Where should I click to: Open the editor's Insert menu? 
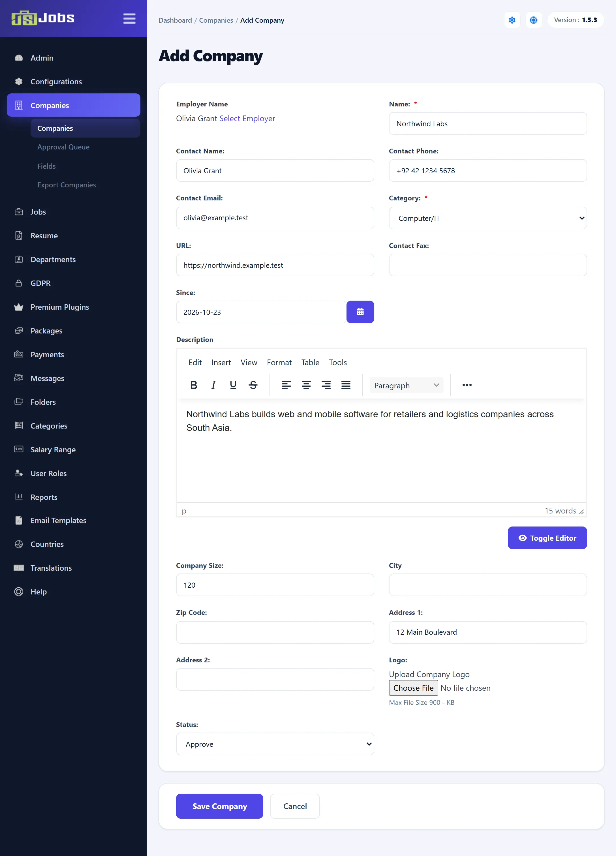(221, 362)
